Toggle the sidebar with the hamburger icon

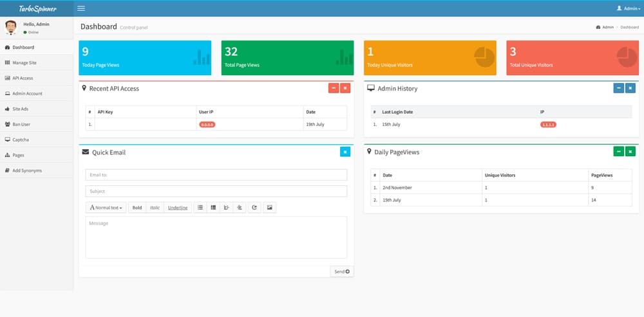pyautogui.click(x=80, y=8)
